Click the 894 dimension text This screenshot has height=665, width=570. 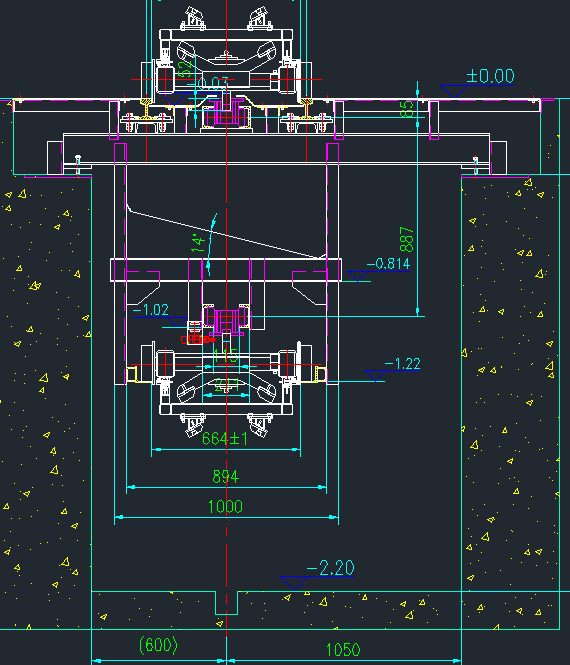coord(226,477)
